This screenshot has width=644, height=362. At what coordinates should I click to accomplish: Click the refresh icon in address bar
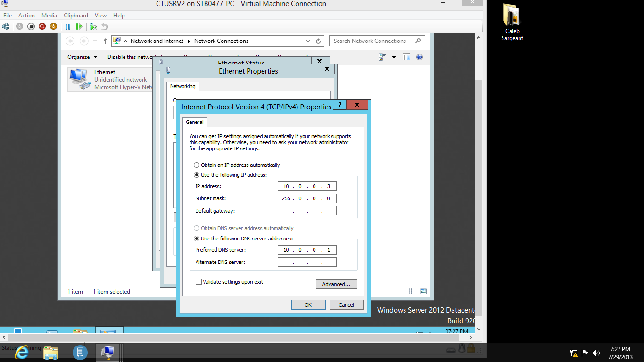tap(318, 41)
